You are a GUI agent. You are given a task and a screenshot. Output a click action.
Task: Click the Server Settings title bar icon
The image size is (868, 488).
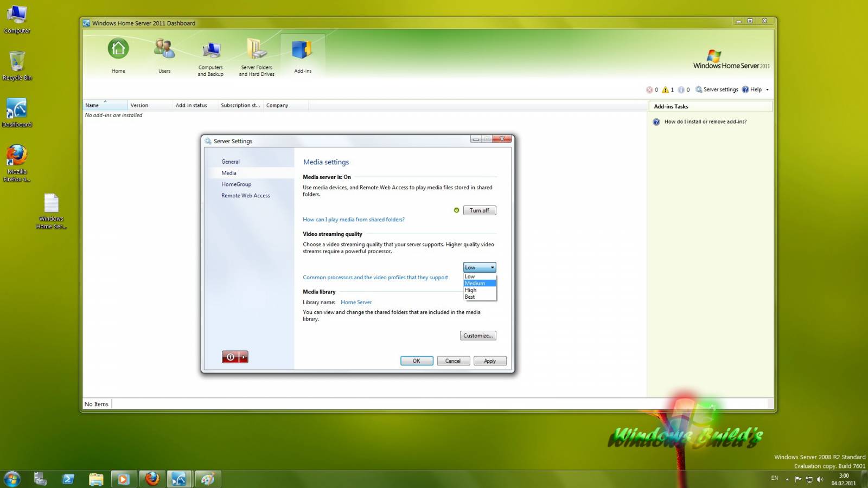pos(208,141)
